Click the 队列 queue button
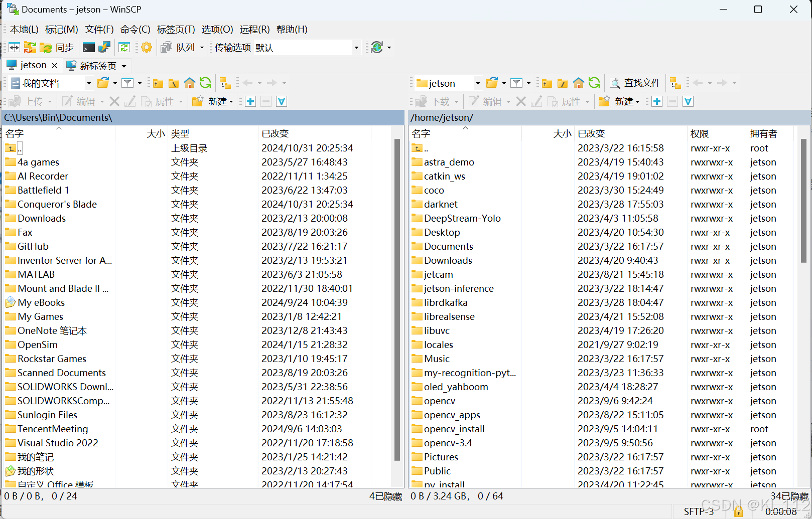This screenshot has width=812, height=519. pos(178,48)
